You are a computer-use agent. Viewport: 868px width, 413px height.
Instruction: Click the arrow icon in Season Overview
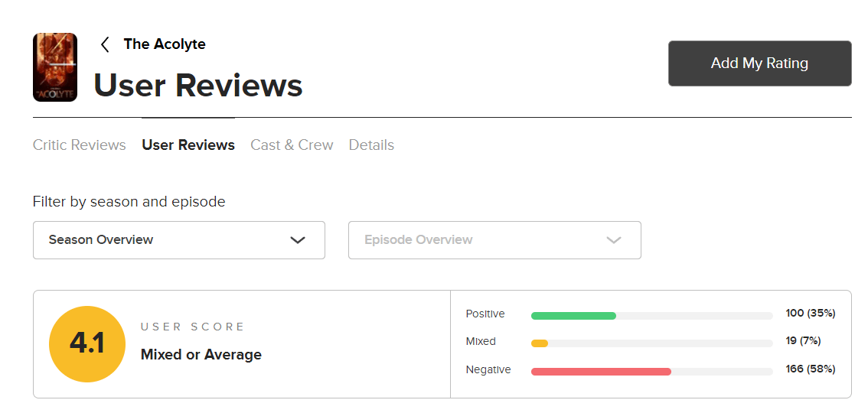pos(298,240)
